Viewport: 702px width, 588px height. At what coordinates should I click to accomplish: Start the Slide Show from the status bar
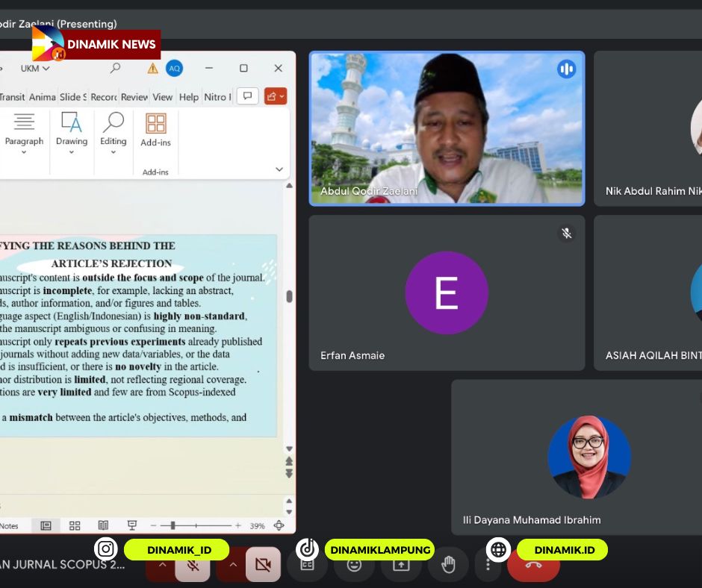(x=132, y=525)
